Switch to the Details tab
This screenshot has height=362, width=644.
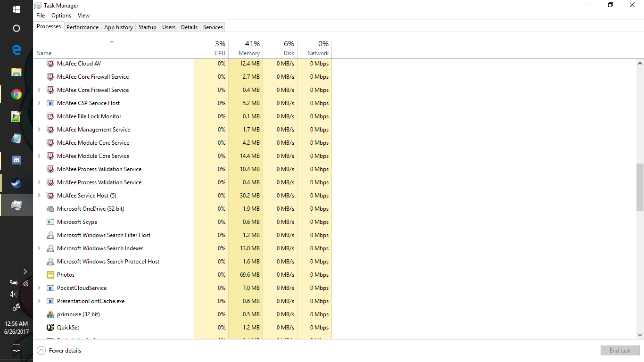[189, 27]
